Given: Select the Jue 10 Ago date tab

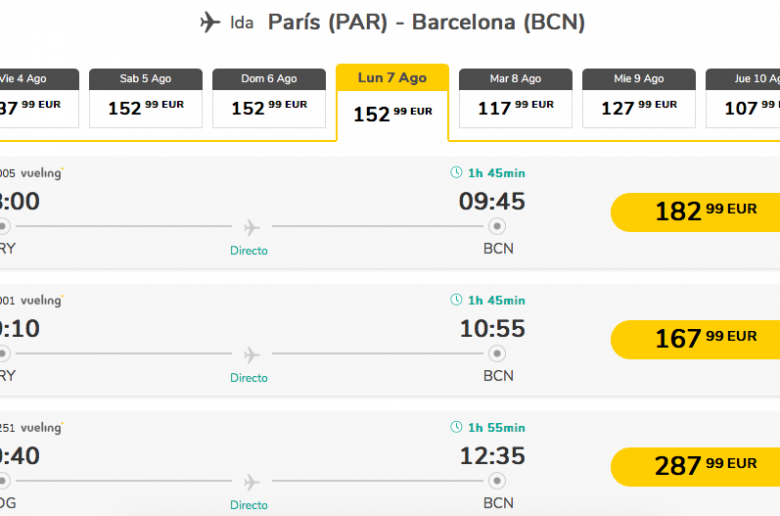Looking at the screenshot, I should pos(743,98).
